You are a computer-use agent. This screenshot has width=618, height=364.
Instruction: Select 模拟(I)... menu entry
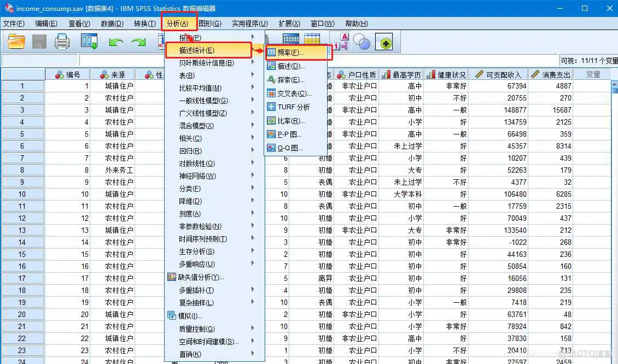click(x=214, y=316)
